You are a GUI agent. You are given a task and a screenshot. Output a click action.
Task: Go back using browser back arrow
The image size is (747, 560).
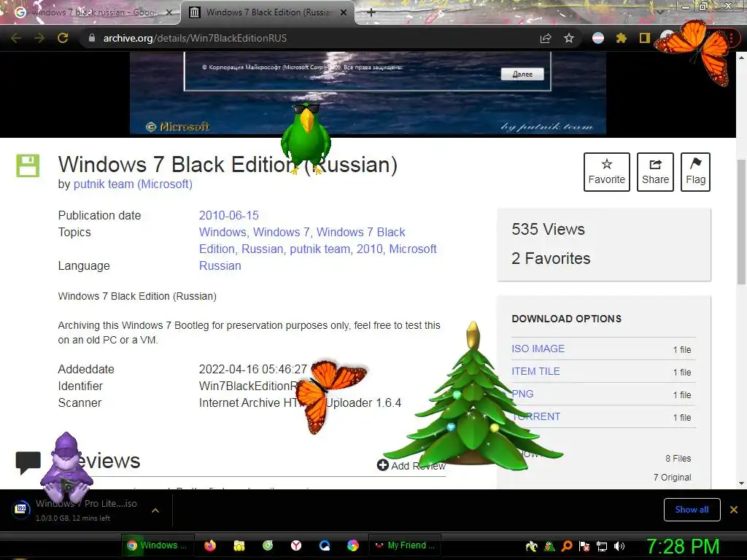[16, 38]
